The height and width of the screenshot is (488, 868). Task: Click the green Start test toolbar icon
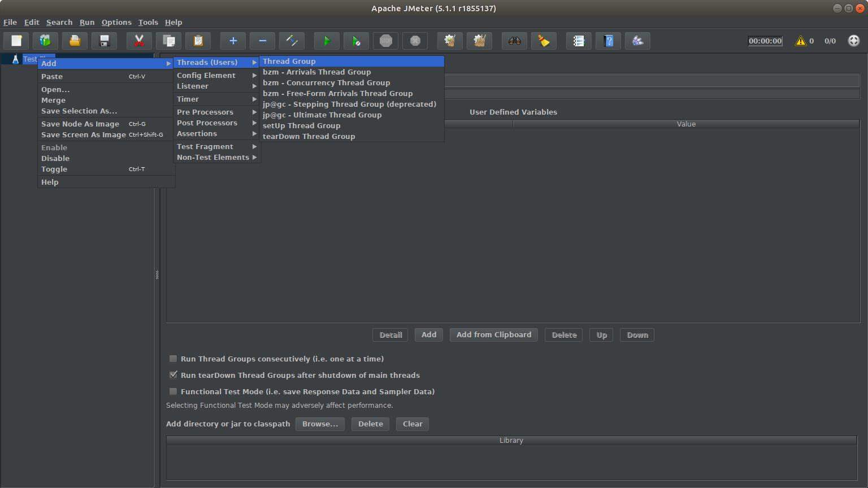point(327,41)
